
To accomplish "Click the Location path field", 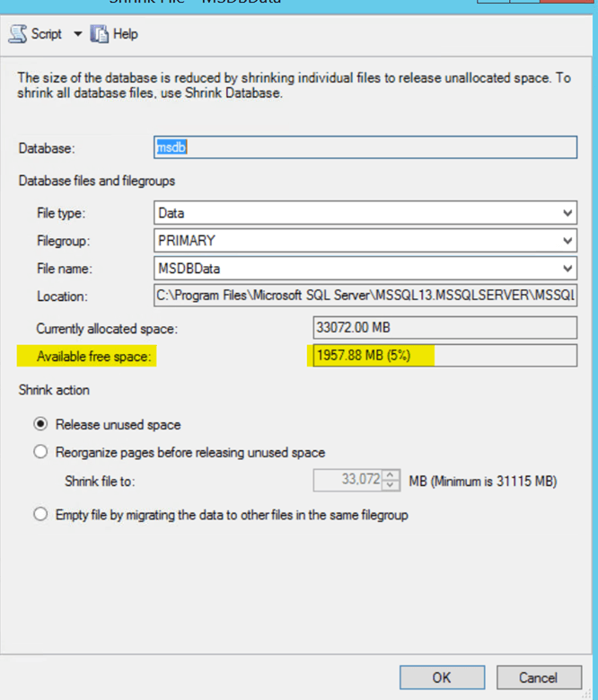I will click(365, 296).
